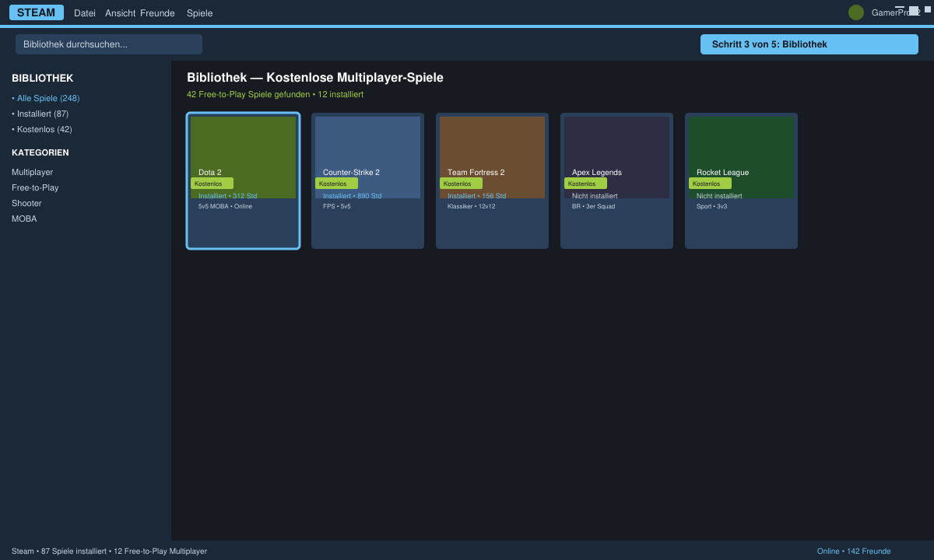Select Kostenlos (42) in sidebar

click(42, 129)
